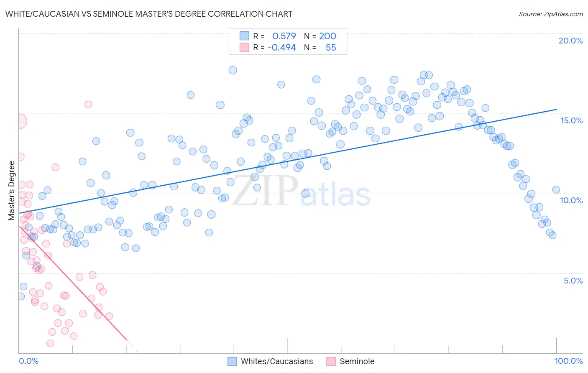This screenshot has width=588, height=373.
Task: Click the rightmost blue point near 10%
Action: point(556,189)
